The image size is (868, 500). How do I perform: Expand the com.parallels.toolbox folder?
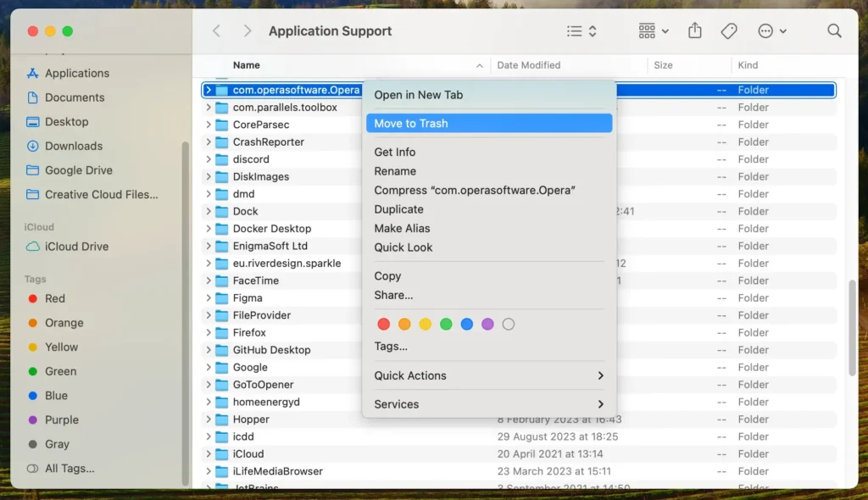(209, 107)
